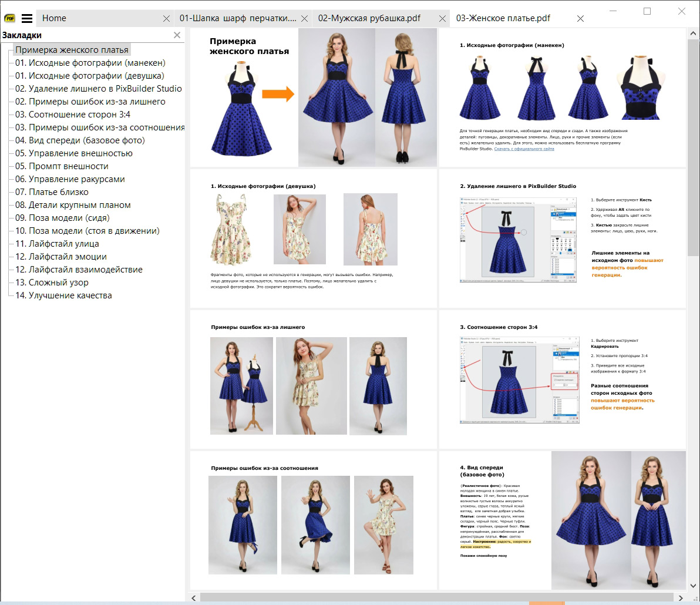Click the Примеры ошибок из-за лишнего page thumbnail
This screenshot has width=700, height=605.
click(313, 379)
